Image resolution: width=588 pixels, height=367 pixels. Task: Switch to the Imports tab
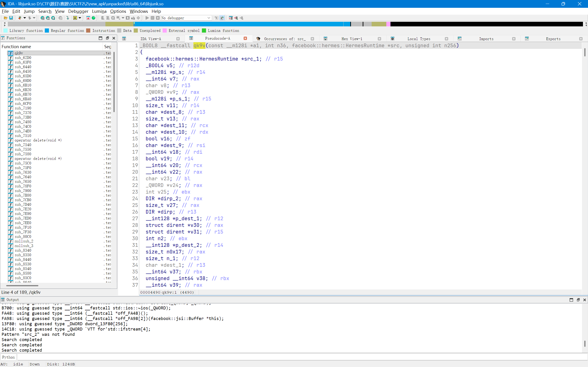coord(486,39)
